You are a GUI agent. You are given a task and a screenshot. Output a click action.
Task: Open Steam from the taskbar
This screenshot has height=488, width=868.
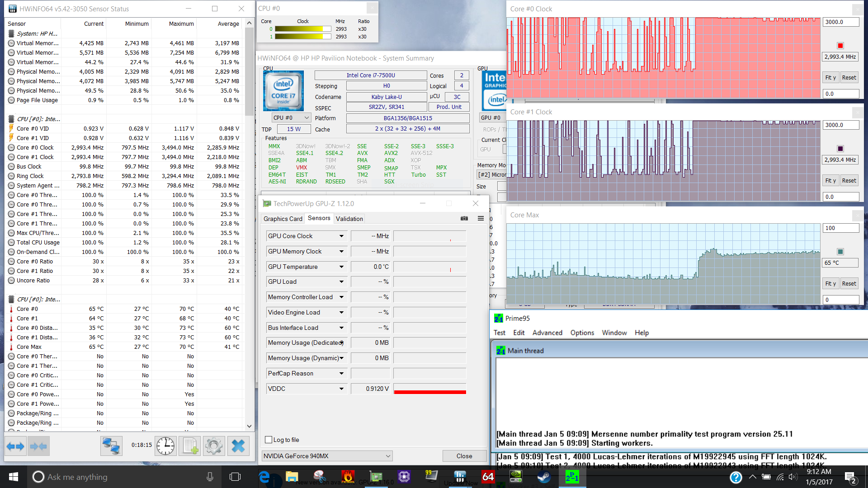[543, 476]
